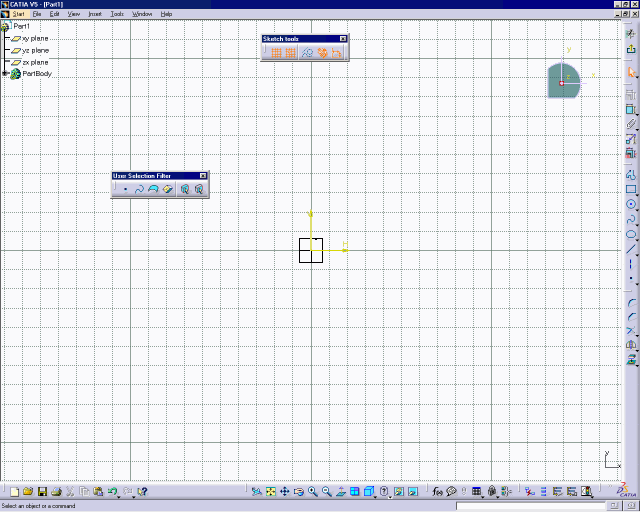The image size is (640, 512).
Task: Click the Pan view icon
Action: tap(285, 492)
